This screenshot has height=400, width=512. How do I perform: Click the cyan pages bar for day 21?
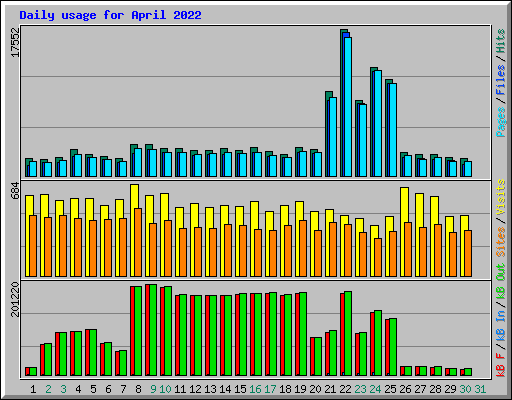tap(333, 137)
